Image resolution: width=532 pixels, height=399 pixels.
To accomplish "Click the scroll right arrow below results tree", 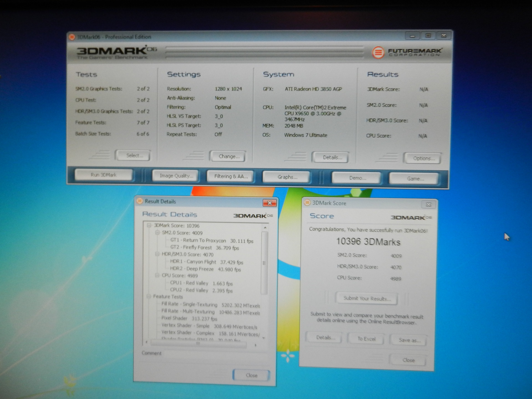I will 255,345.
